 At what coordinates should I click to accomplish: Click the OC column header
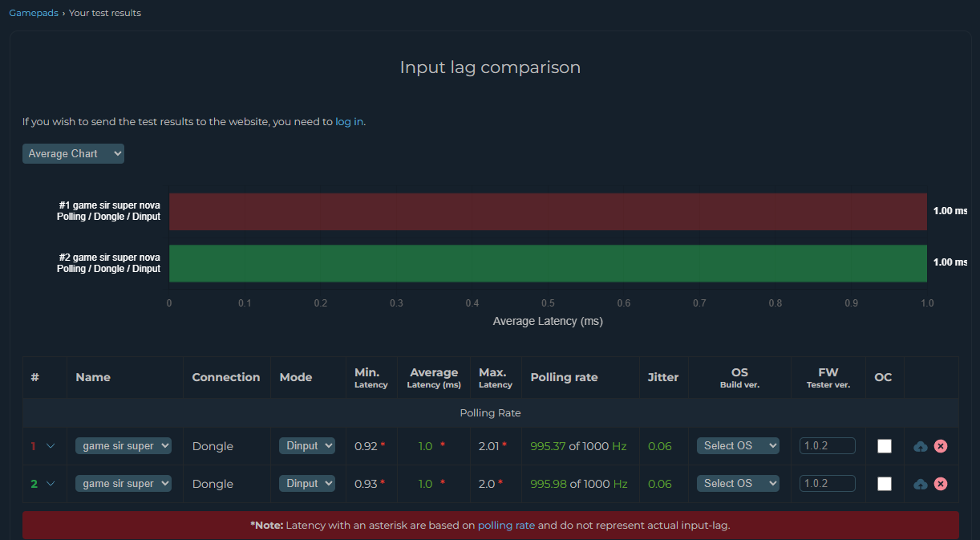(883, 377)
